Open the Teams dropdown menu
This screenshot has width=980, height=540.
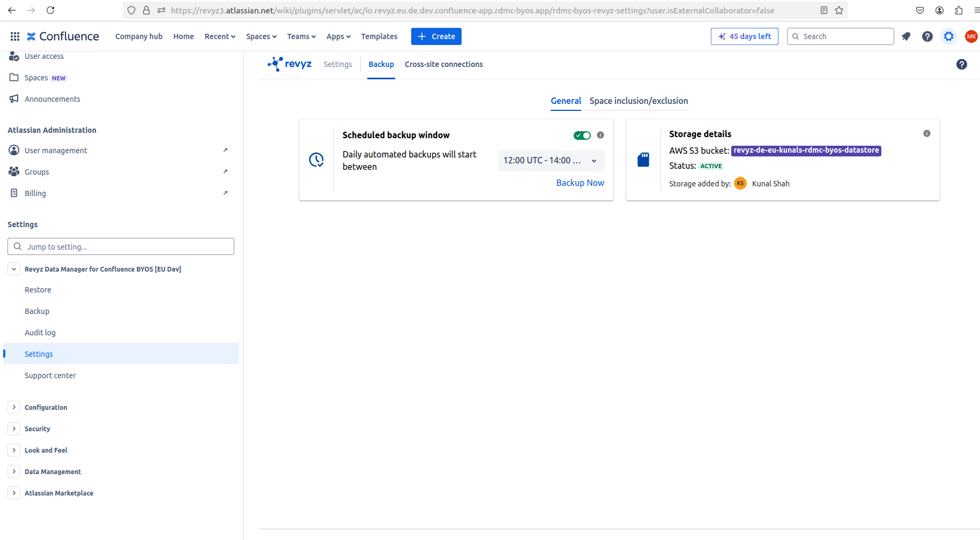click(x=301, y=36)
